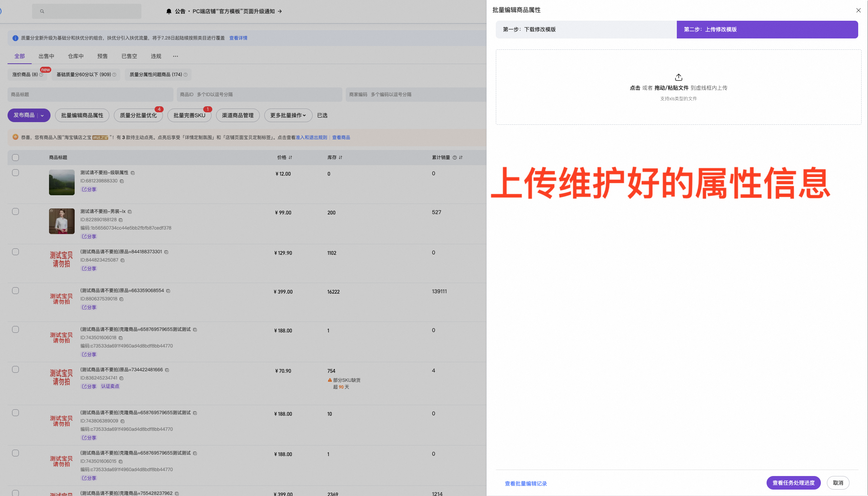Switch to the 违规 tab
868x496 pixels.
coord(156,56)
